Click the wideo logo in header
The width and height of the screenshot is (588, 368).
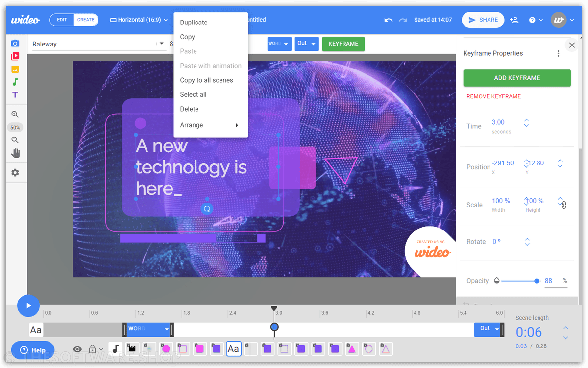[25, 20]
